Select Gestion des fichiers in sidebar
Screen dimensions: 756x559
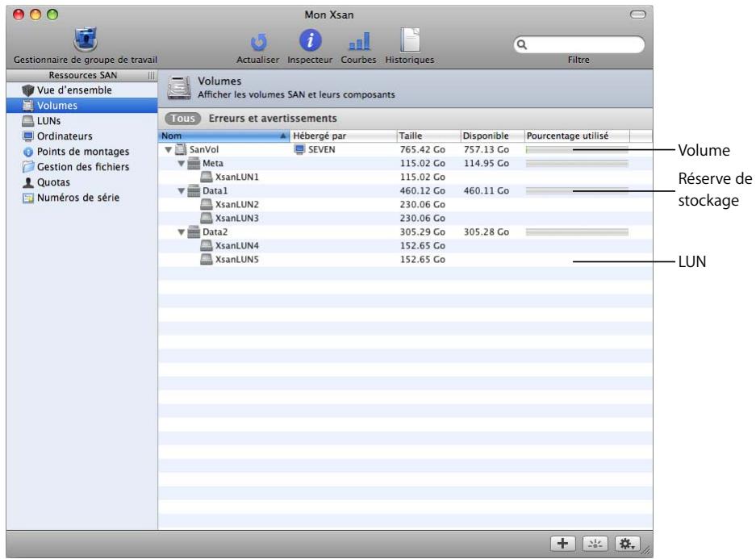[x=76, y=167]
